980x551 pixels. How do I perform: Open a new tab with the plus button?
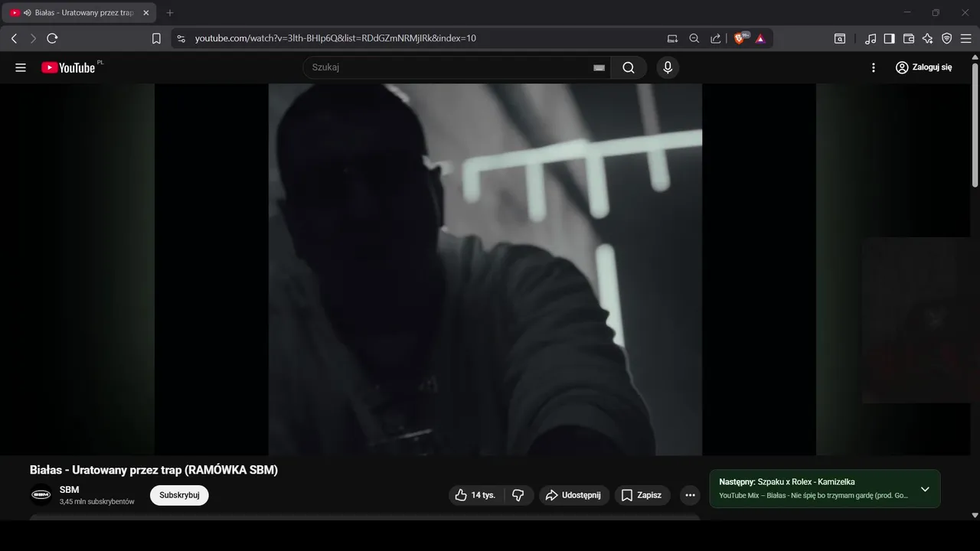coord(170,13)
